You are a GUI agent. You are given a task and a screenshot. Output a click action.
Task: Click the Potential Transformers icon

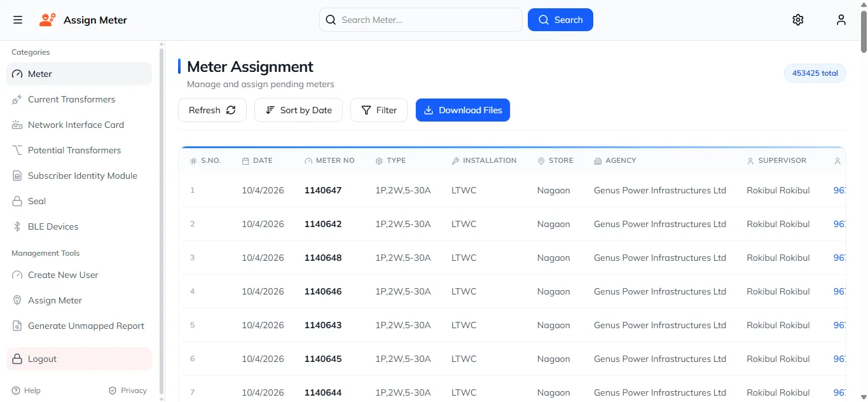point(17,150)
